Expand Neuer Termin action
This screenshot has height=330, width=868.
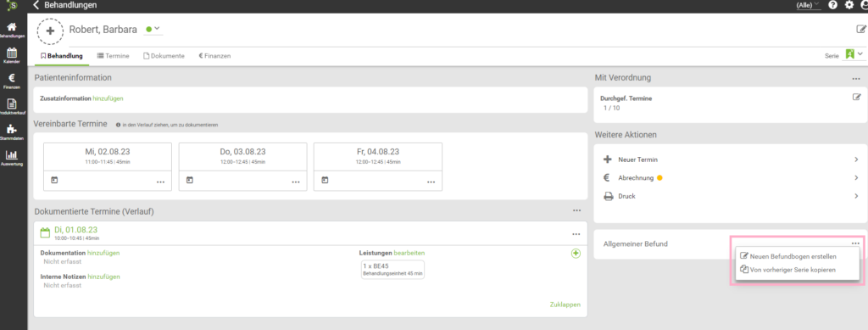click(730, 159)
